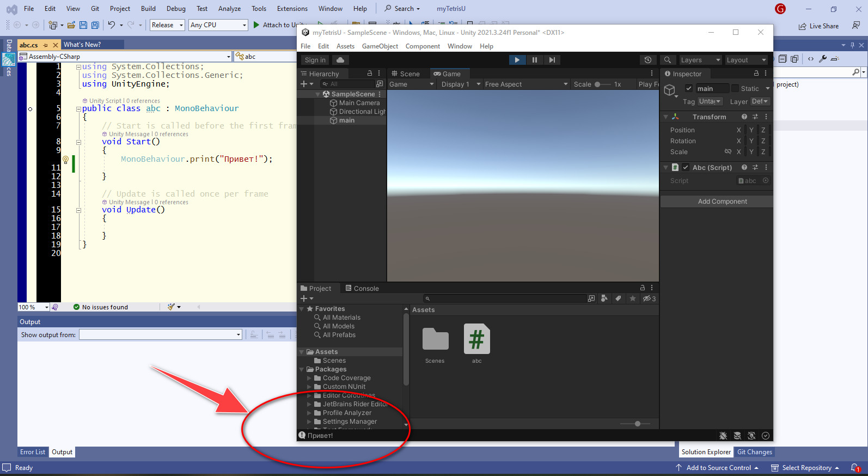Click the Add Component button
Viewport: 868px width, 476px height.
click(717, 202)
